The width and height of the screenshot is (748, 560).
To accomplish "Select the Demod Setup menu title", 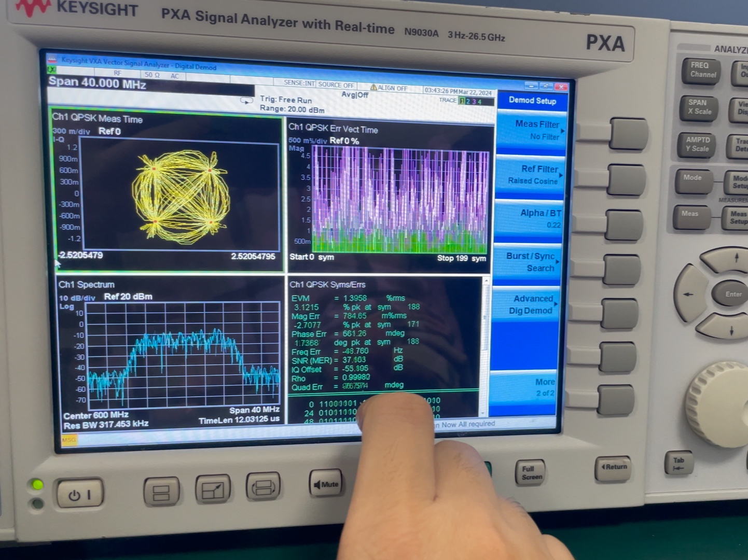I will click(x=532, y=101).
